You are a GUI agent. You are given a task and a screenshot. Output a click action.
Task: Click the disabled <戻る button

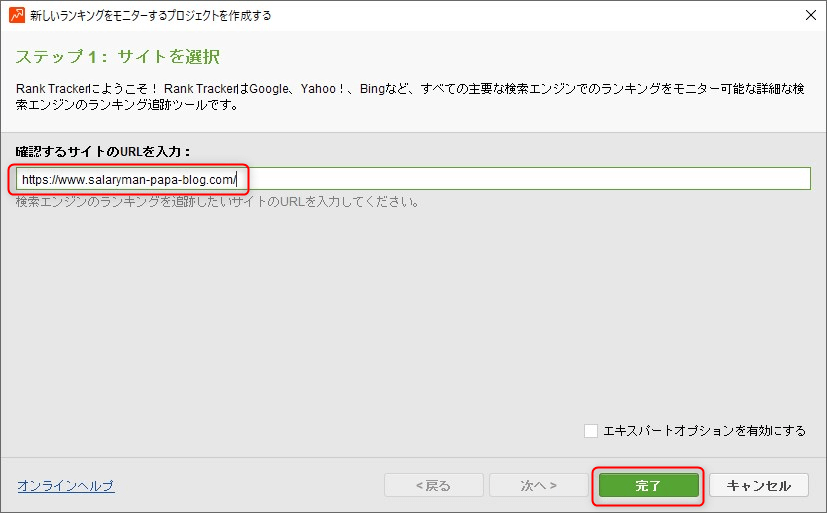coord(434,485)
